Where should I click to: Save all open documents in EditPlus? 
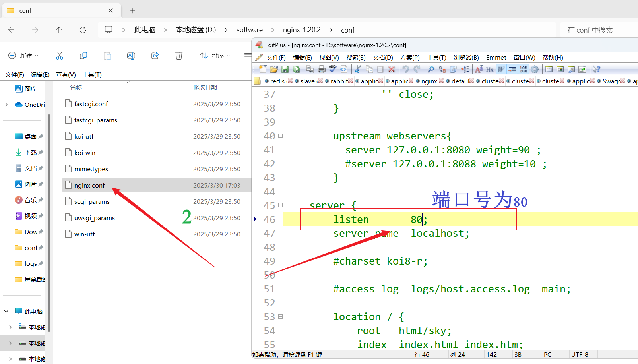[297, 69]
